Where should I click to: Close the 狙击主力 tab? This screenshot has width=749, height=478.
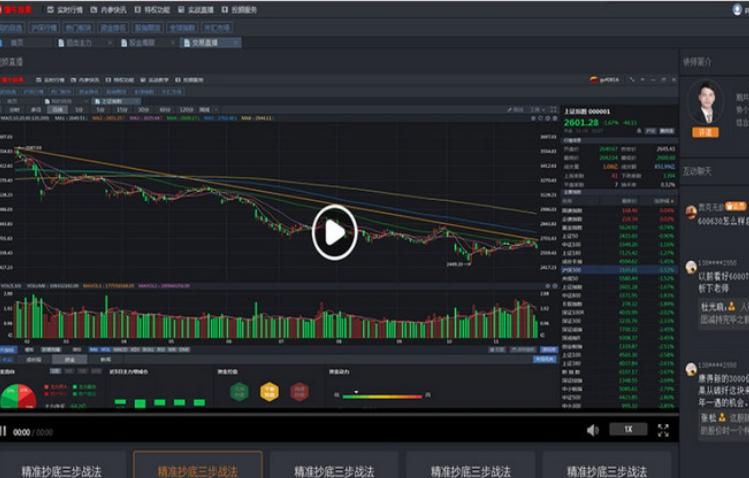pyautogui.click(x=109, y=43)
